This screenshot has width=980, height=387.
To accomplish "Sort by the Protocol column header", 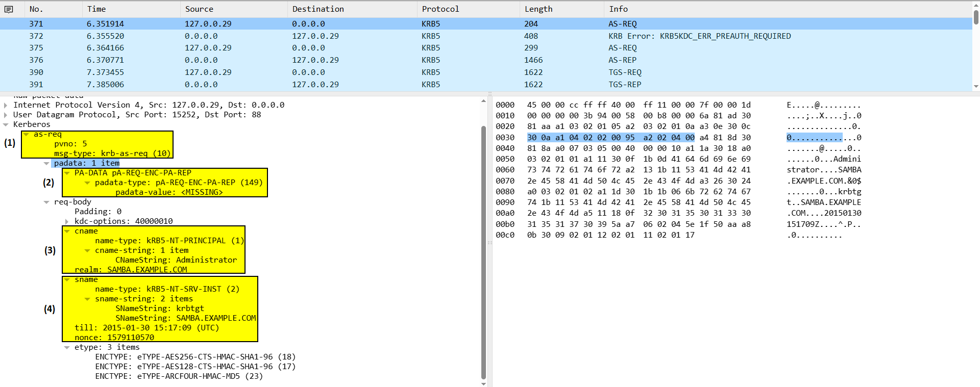I will coord(440,9).
